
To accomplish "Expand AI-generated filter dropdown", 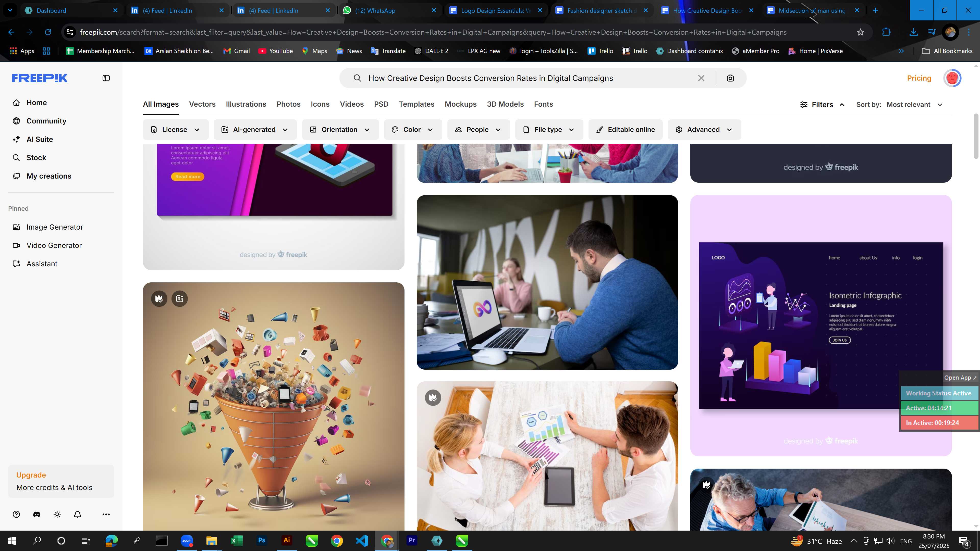I will pos(255,130).
